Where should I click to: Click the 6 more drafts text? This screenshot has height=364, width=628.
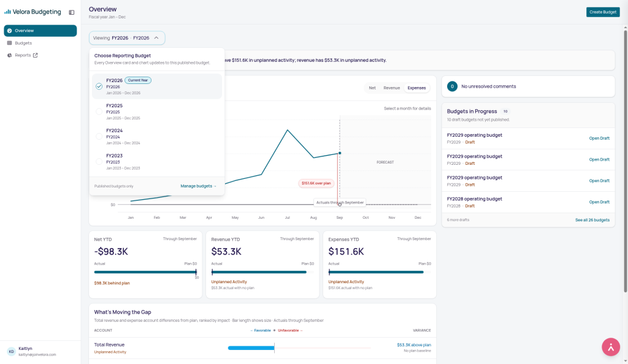(458, 220)
